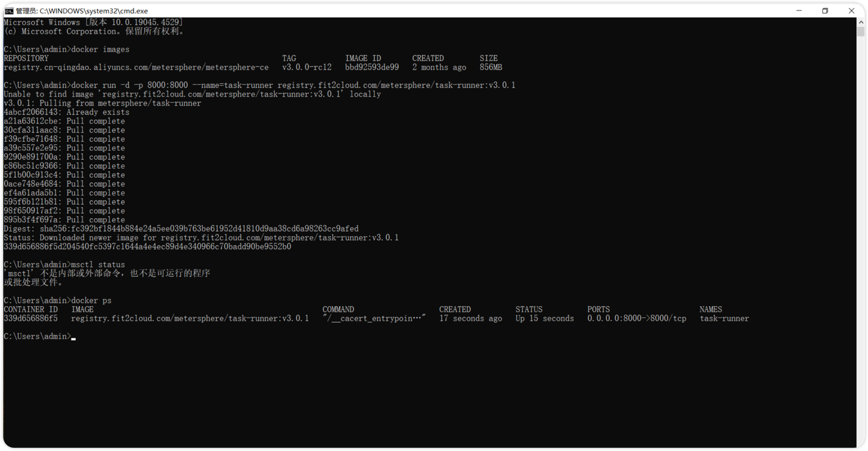Click the TAG column header

pos(289,59)
